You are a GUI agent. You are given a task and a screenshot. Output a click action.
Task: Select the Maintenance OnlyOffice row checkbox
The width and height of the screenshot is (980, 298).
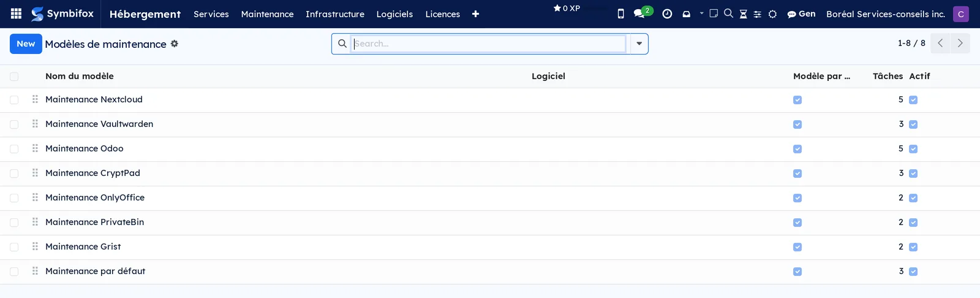tap(14, 198)
